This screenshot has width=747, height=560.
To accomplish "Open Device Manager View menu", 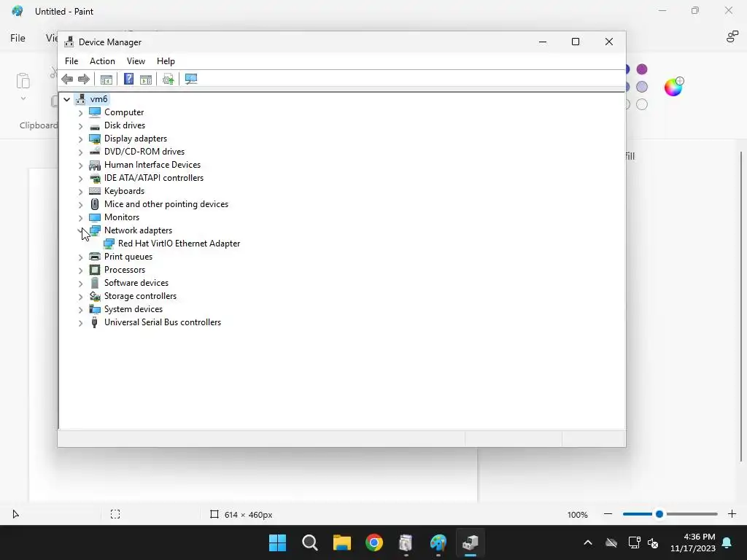I will pyautogui.click(x=136, y=61).
